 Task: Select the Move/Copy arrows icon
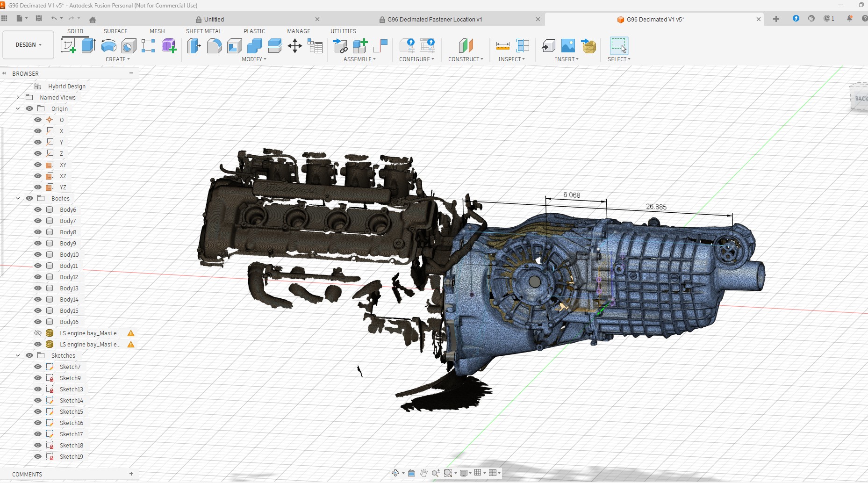pyautogui.click(x=295, y=46)
